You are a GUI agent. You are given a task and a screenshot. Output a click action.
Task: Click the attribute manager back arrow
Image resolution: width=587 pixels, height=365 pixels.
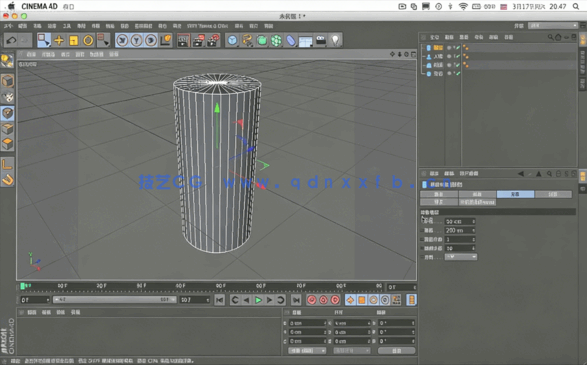point(521,174)
